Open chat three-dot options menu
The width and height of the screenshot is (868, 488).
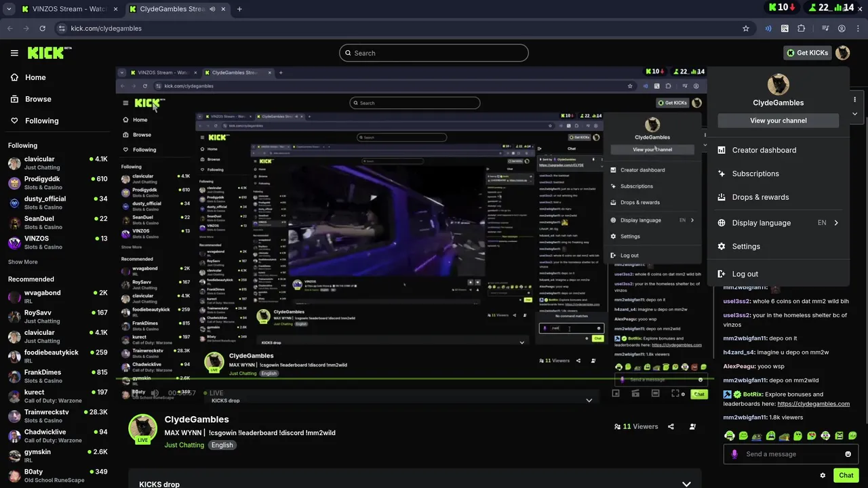pos(854,100)
